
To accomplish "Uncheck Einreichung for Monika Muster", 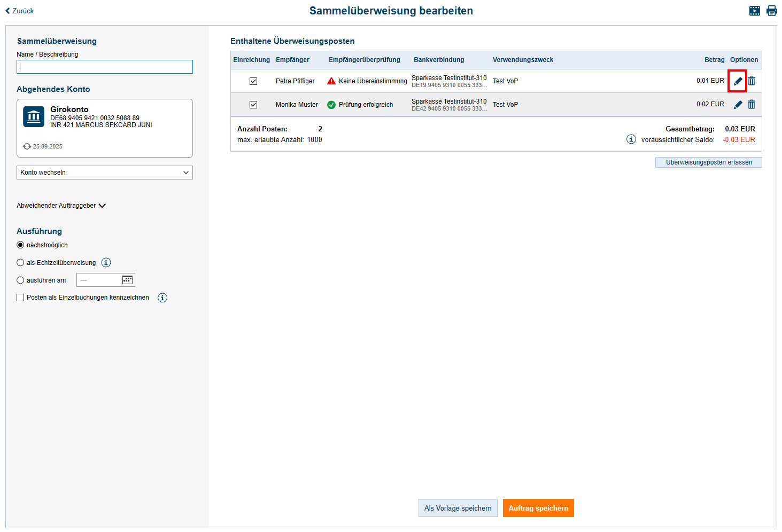I will point(253,105).
